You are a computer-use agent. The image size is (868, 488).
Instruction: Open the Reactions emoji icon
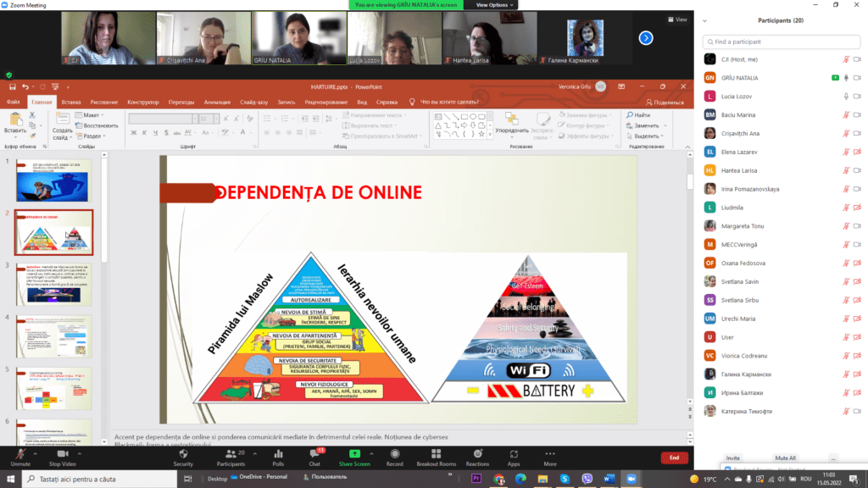[x=477, y=454]
